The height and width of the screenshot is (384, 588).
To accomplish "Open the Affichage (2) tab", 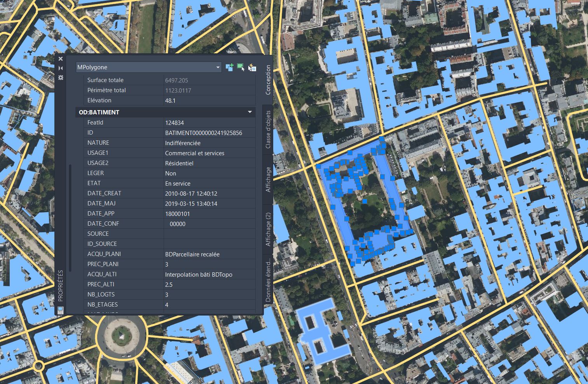I will click(268, 229).
